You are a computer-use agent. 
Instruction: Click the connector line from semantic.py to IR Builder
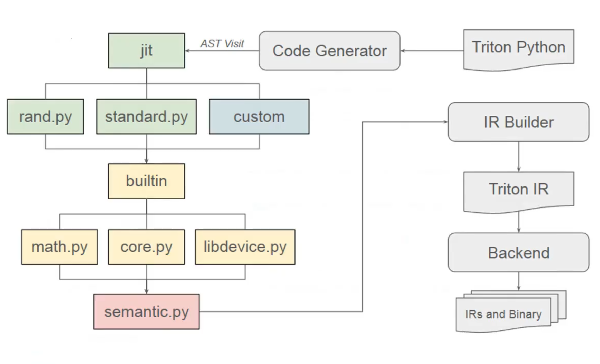click(362, 217)
